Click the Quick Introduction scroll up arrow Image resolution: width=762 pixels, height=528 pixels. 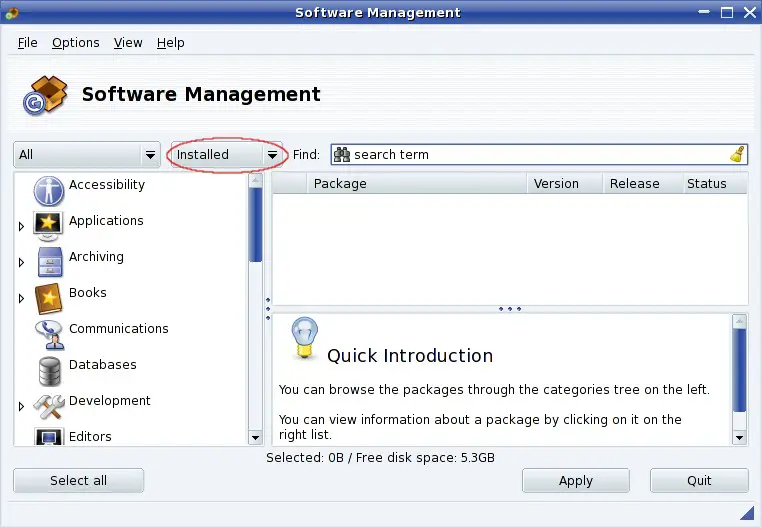739,321
